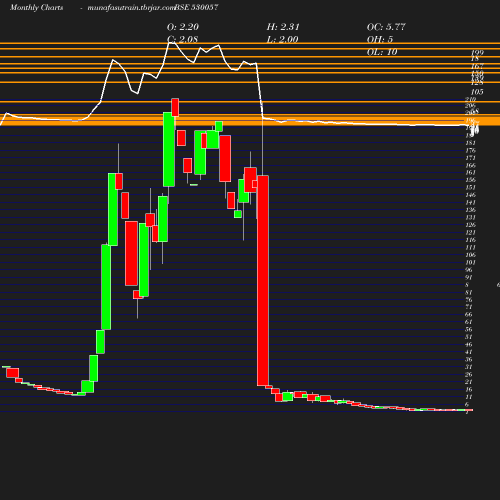The image size is (500, 500).
Task: Click the 'BSE 530057' symbol label
Action: point(196,7)
